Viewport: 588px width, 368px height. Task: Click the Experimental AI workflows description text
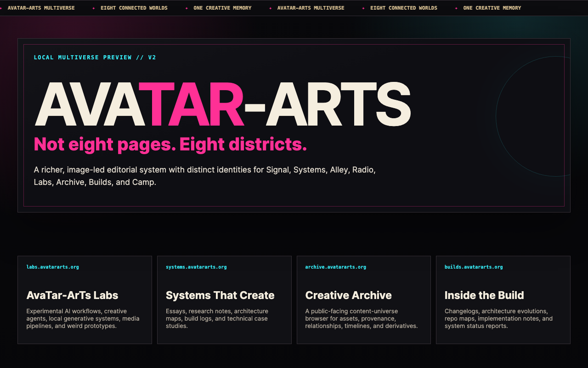pos(83,318)
